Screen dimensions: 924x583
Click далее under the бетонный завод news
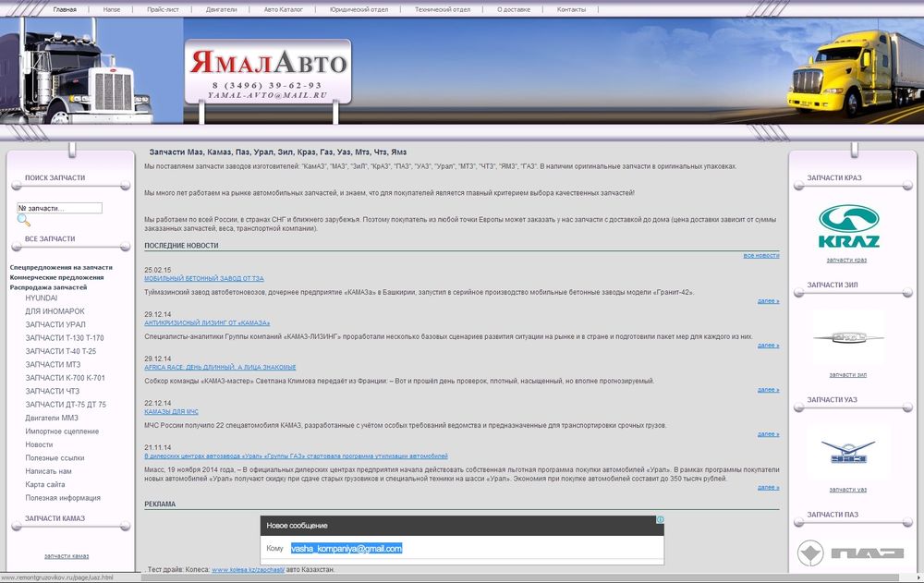[769, 301]
